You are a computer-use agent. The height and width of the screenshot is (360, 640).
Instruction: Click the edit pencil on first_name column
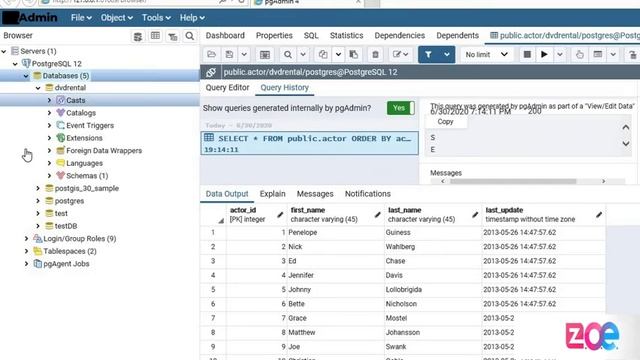[x=378, y=215]
